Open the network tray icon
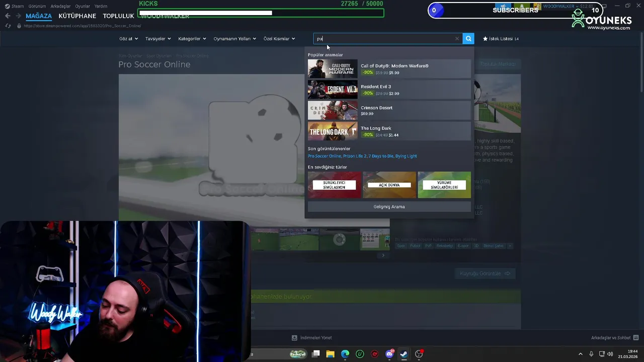 coord(602,354)
